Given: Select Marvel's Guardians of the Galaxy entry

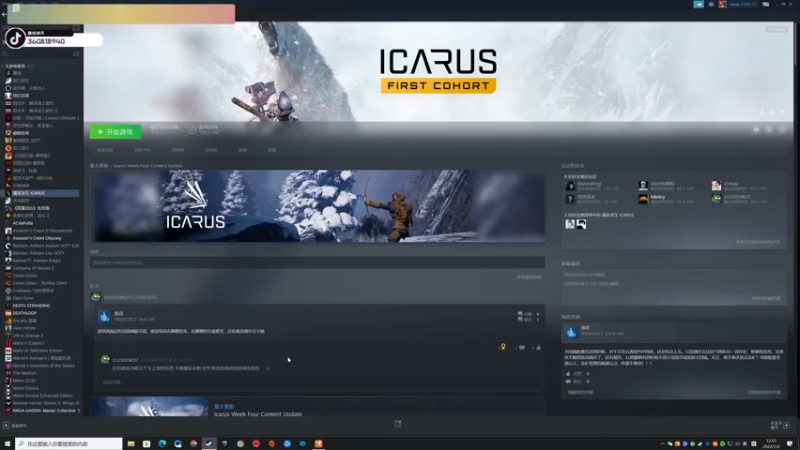Looking at the screenshot, I should (x=43, y=365).
